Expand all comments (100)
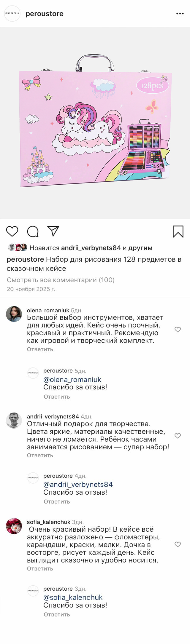 click(61, 280)
